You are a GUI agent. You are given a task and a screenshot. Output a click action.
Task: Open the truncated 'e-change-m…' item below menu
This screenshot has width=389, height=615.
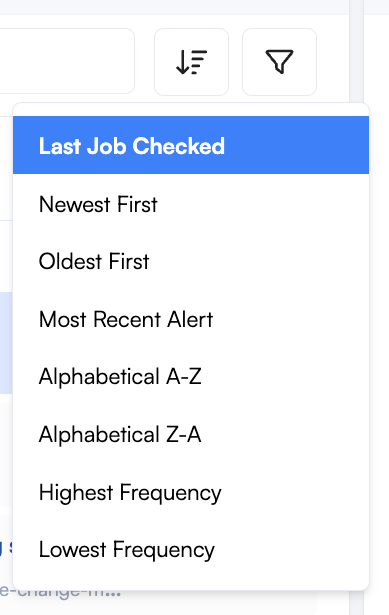[60, 592]
